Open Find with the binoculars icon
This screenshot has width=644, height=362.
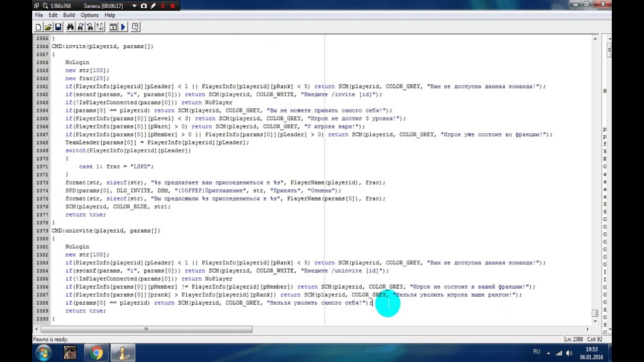pyautogui.click(x=70, y=27)
